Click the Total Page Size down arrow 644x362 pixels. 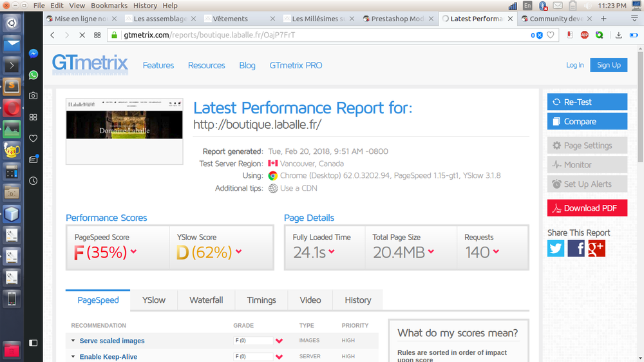(x=431, y=251)
